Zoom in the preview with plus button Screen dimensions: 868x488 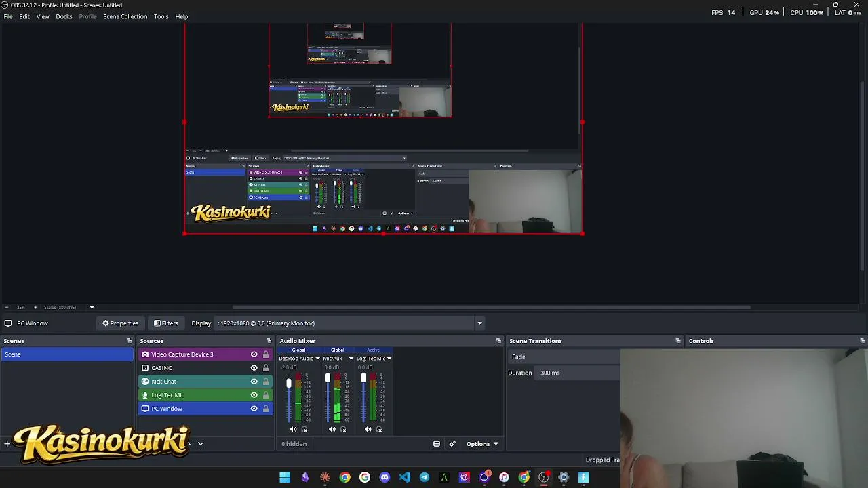pos(35,308)
